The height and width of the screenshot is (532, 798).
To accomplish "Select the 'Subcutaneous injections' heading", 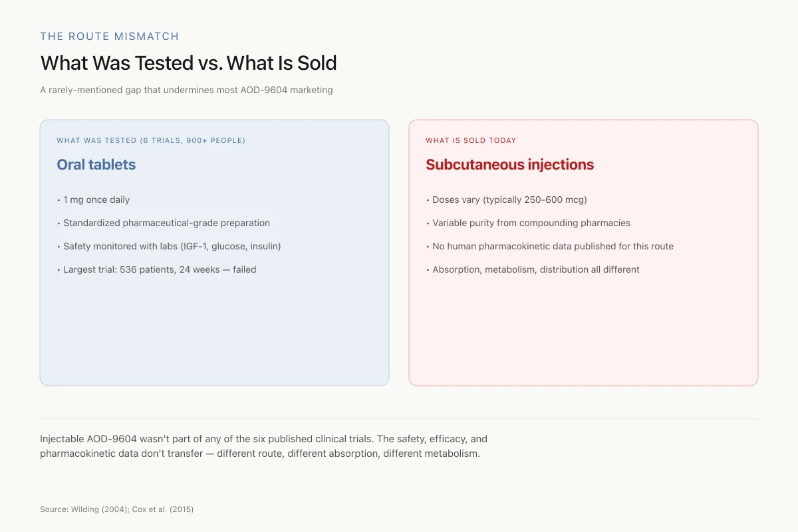I will coord(510,165).
